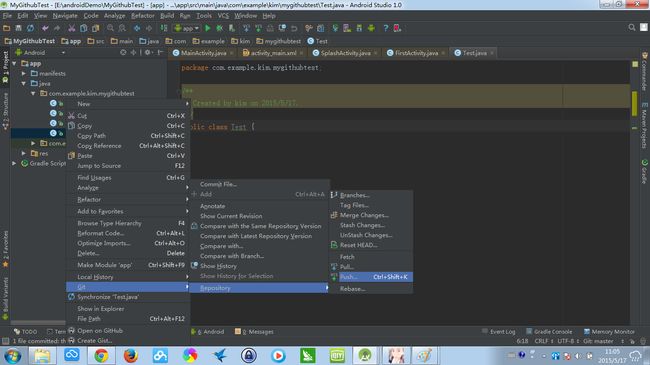Click the Debug app bug icon
The height and width of the screenshot is (365, 650).
point(220,28)
